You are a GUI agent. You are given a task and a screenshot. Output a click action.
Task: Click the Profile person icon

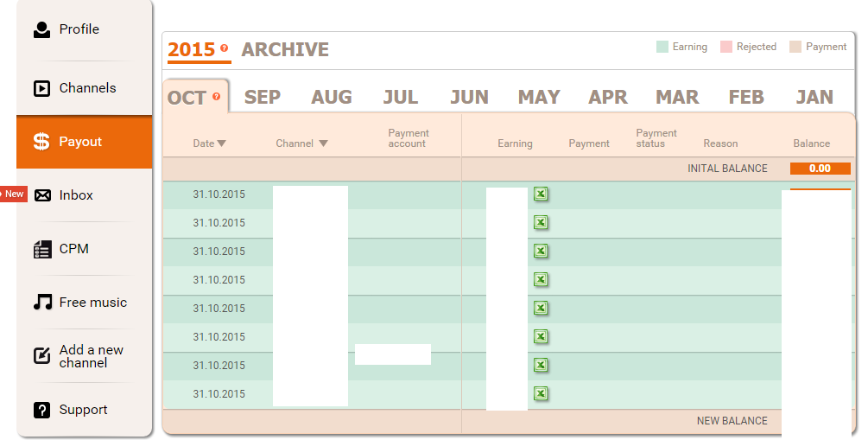[x=41, y=29]
